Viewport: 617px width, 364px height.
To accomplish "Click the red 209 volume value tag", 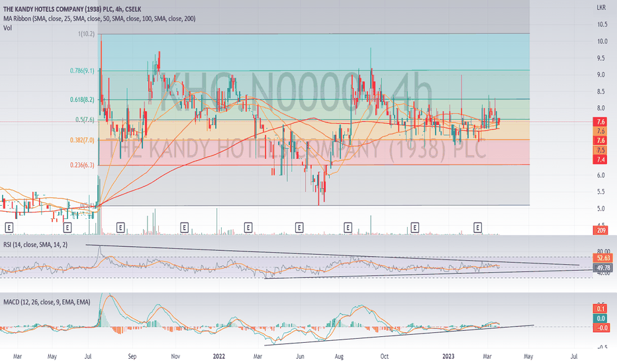I will point(600,230).
